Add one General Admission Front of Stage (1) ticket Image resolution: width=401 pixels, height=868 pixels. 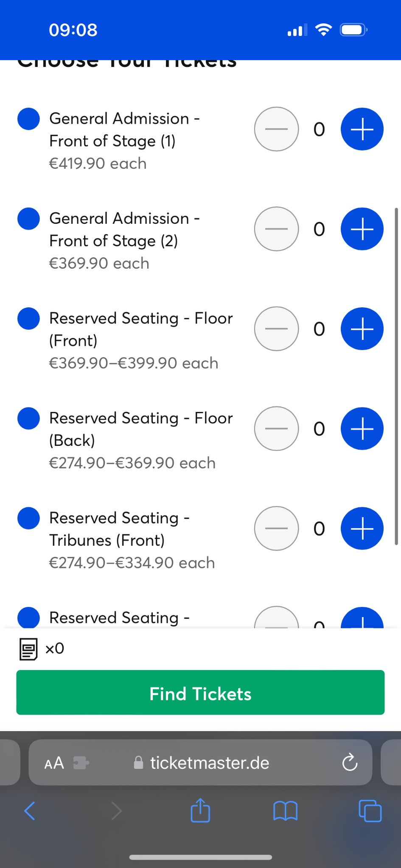point(362,129)
